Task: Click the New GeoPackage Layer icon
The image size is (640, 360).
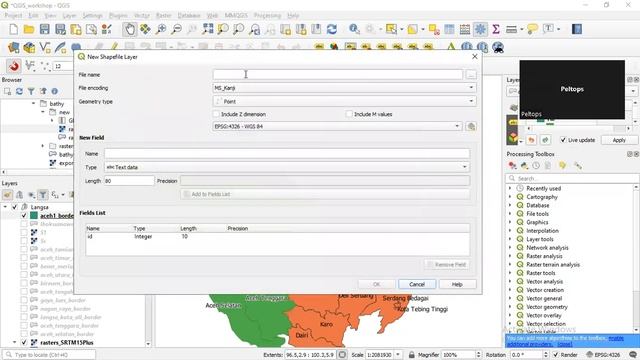Action: (x=29, y=47)
